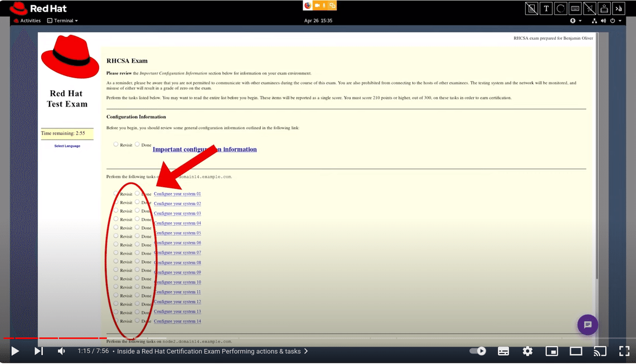
Task: Turn on subtitles/closed captions
Action: (x=503, y=351)
